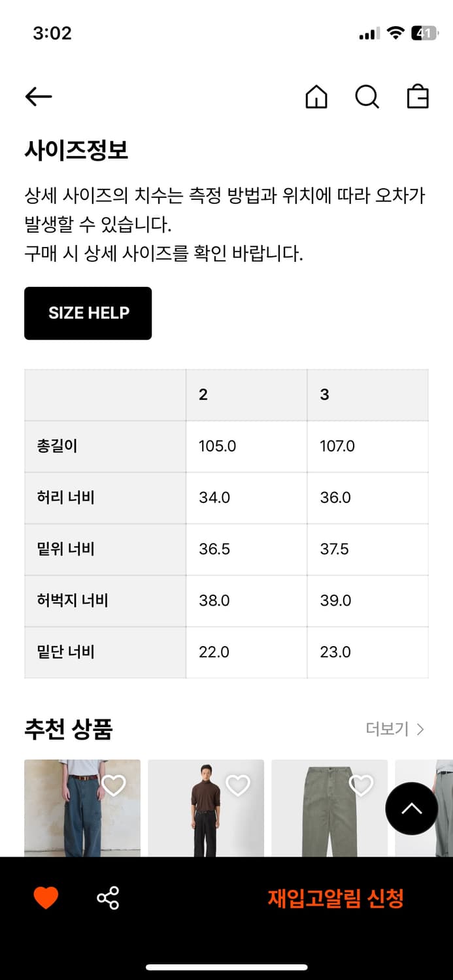The height and width of the screenshot is (980, 453).
Task: Expand recommended products via 더보기
Action: (x=395, y=729)
